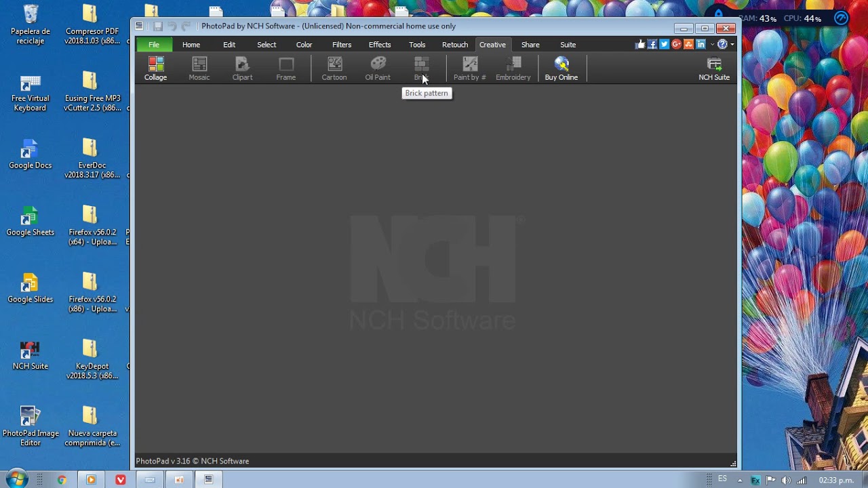Select the Compresor PDF folder on desktop
868x488 pixels.
pyautogui.click(x=92, y=24)
